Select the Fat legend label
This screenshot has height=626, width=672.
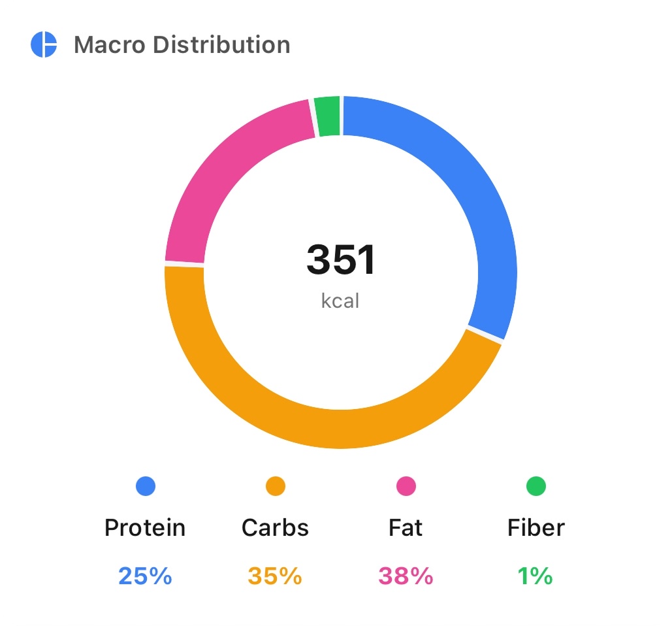click(x=406, y=527)
